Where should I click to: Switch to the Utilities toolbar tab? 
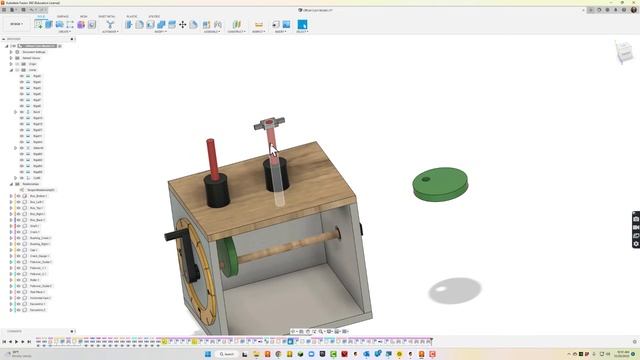pyautogui.click(x=154, y=17)
